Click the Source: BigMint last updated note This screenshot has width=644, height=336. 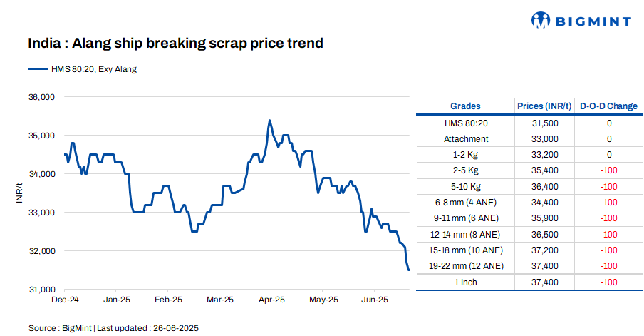113,327
